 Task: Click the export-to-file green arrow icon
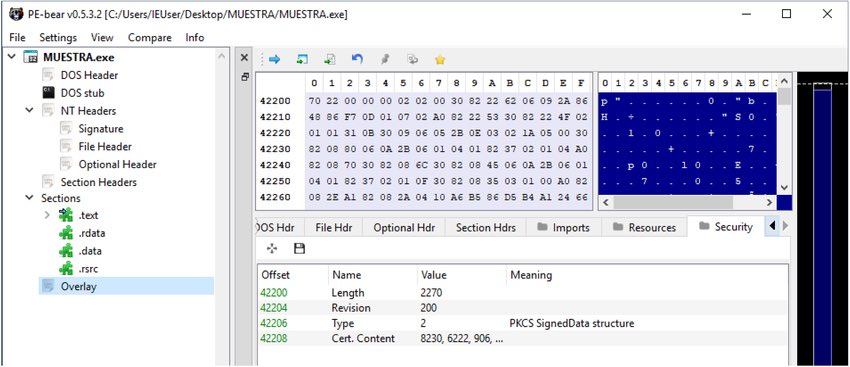point(330,60)
